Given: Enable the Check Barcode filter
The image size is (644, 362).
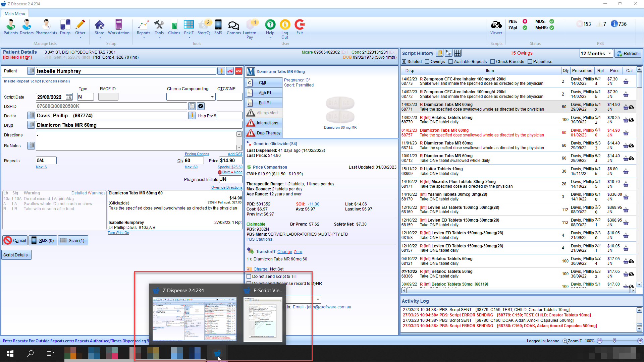Looking at the screenshot, I should pos(493,61).
